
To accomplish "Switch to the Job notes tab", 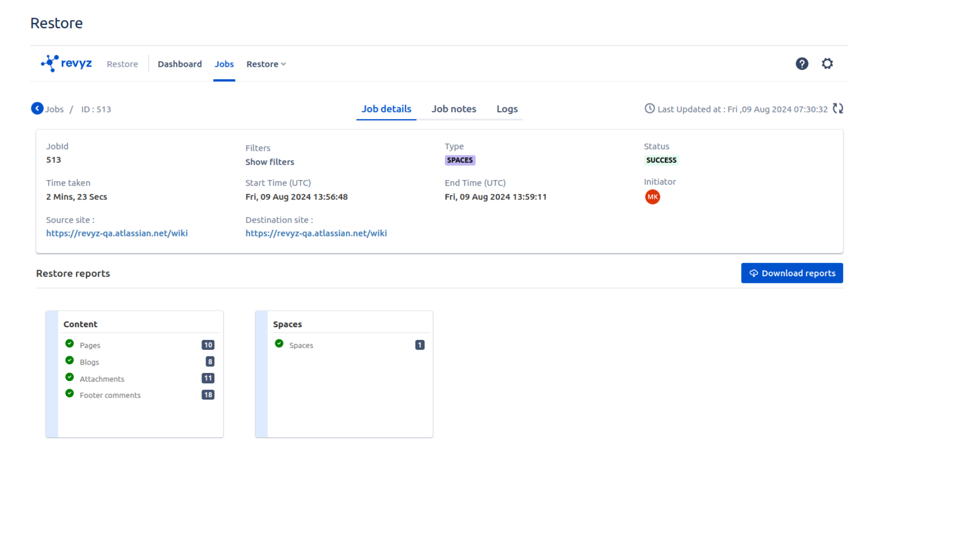I will [453, 109].
